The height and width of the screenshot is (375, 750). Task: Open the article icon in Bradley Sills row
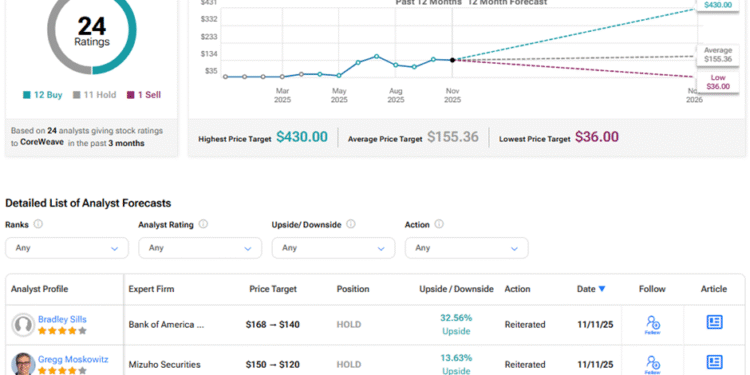pos(714,322)
